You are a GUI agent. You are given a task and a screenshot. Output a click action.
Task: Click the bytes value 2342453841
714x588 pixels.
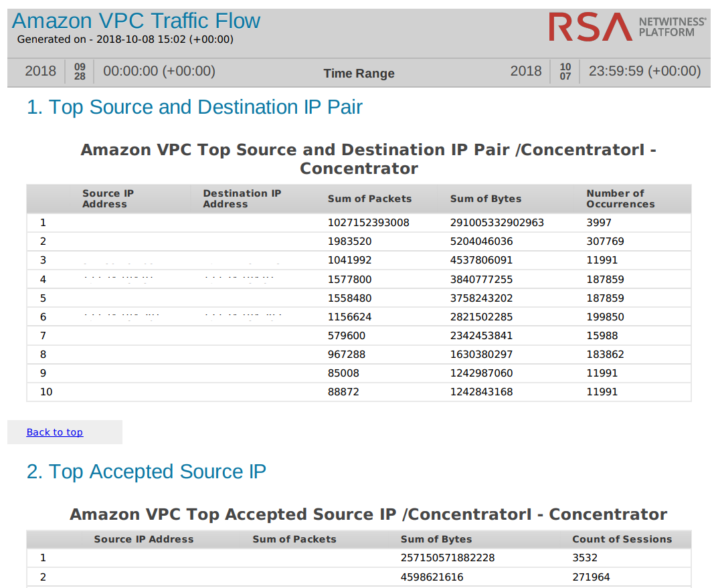[481, 336]
